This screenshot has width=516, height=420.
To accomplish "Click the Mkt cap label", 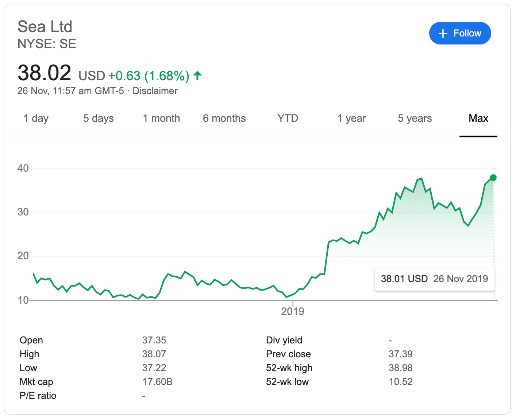I will [x=36, y=382].
